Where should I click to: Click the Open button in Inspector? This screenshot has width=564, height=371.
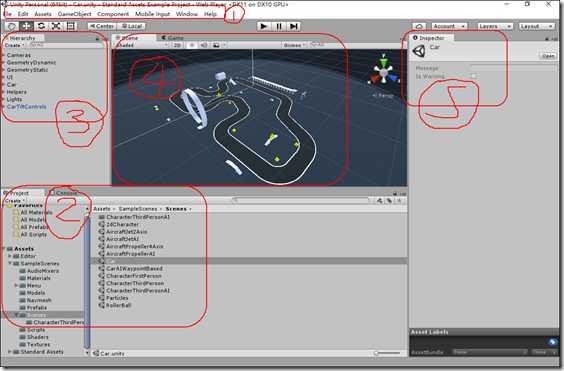click(548, 56)
